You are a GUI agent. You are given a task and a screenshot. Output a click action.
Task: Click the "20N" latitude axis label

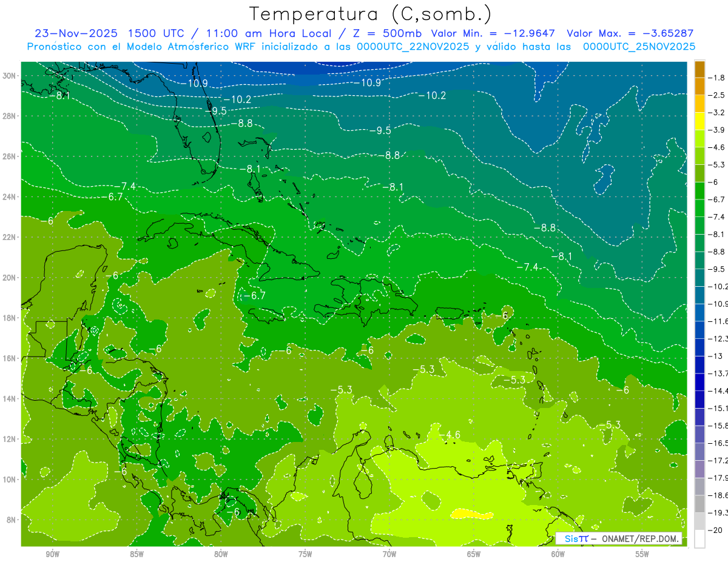click(10, 278)
